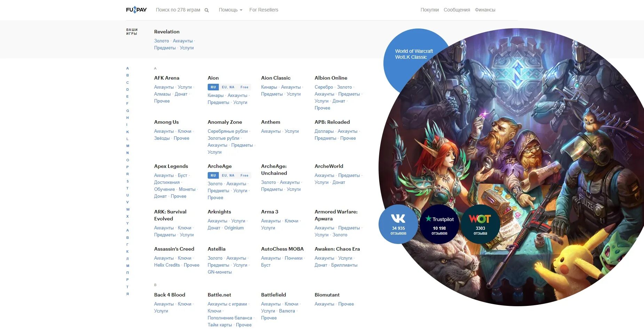Switch Aion to EU, NA servers
Viewport: 644px width, 333px height.
pos(228,87)
